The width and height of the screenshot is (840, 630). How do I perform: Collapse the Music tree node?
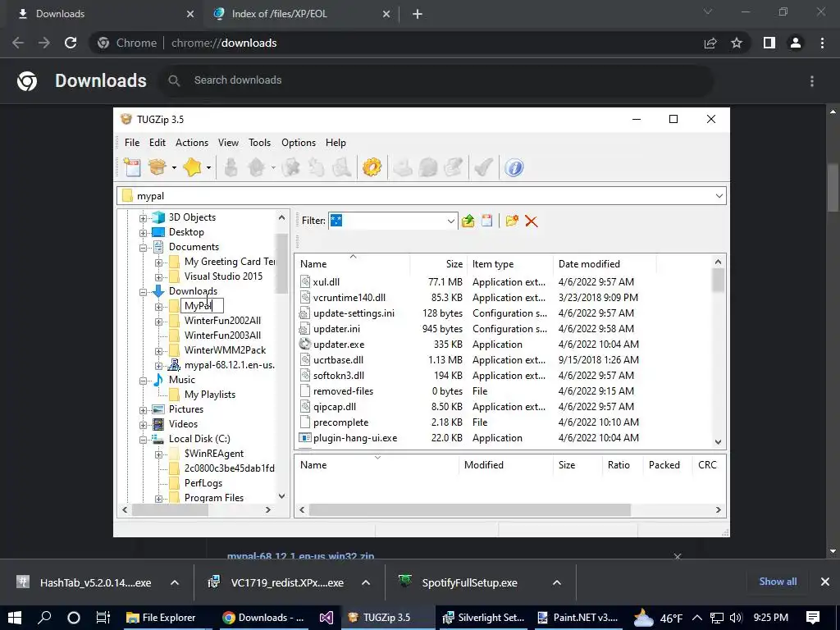pyautogui.click(x=143, y=381)
